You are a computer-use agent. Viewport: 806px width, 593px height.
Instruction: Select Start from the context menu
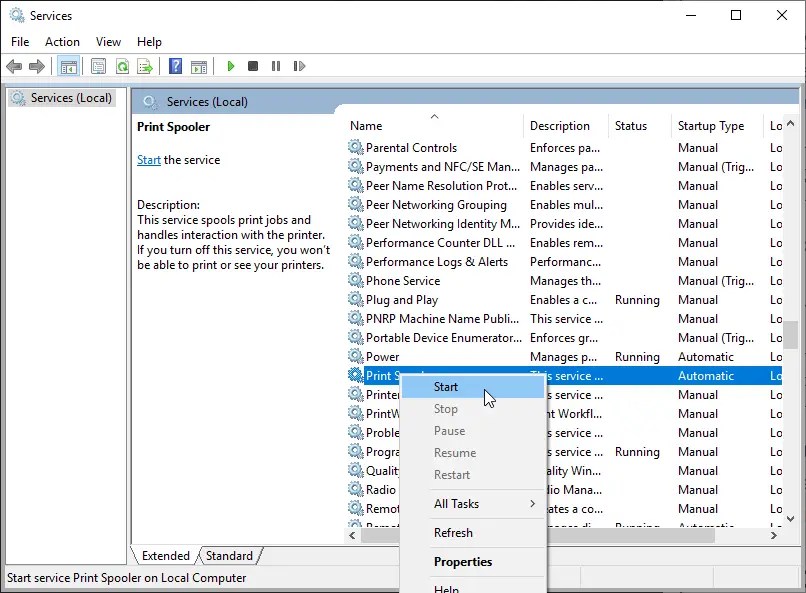point(446,386)
